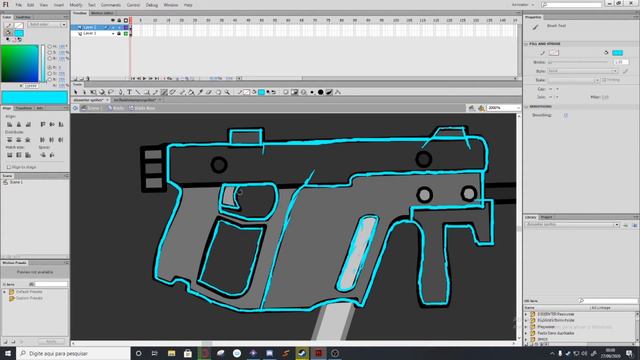The height and width of the screenshot is (360, 640).
Task: Open the stroke Style dropdown
Action: pyautogui.click(x=582, y=71)
